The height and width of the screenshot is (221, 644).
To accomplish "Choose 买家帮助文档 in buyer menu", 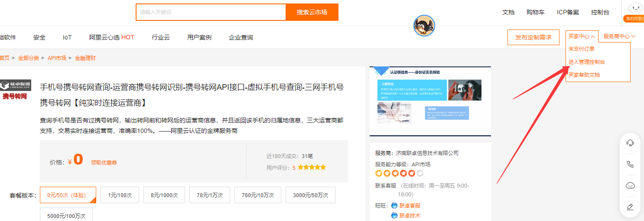I will [x=584, y=75].
